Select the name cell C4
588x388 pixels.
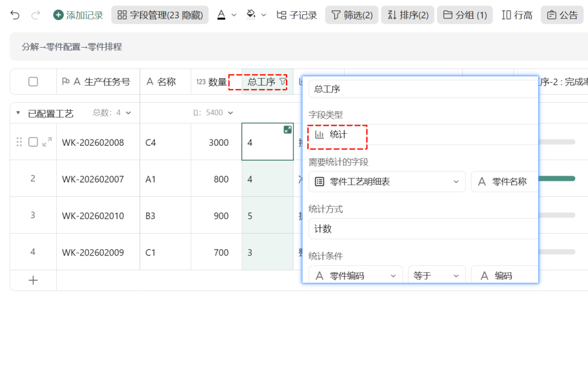point(165,142)
